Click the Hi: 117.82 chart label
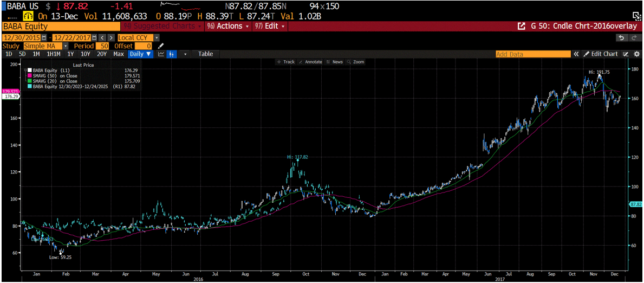 tap(298, 157)
